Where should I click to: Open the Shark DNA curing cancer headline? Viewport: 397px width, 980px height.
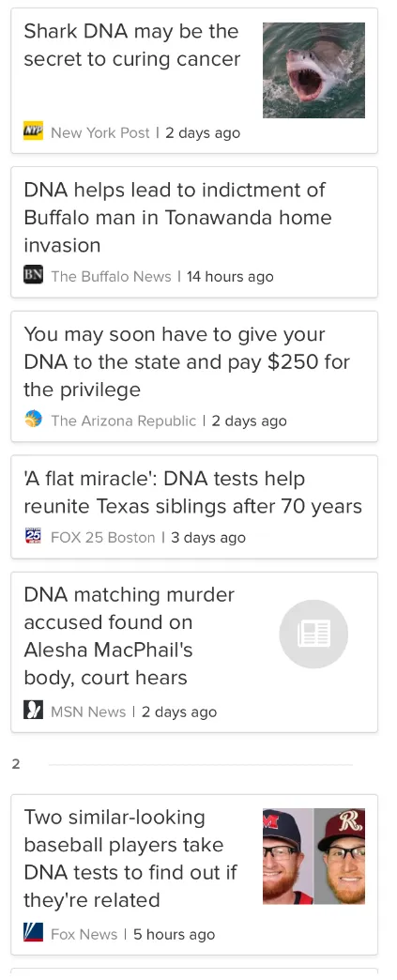tap(132, 45)
